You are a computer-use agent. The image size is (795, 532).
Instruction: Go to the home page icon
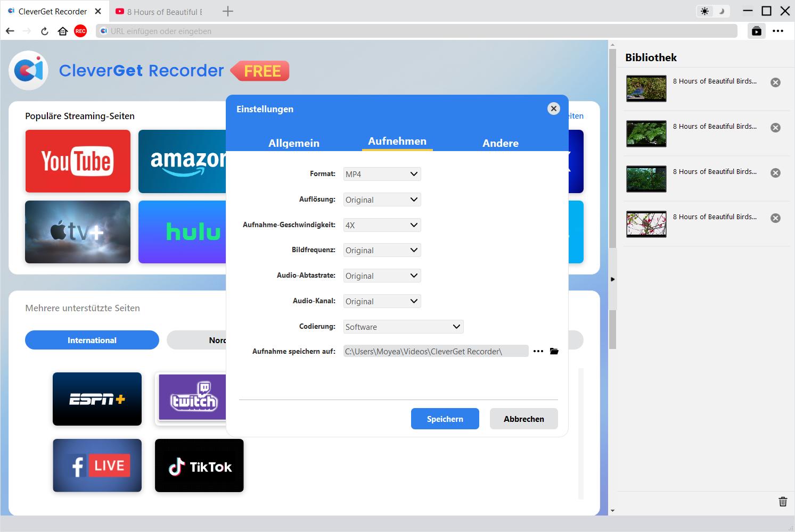coord(63,31)
